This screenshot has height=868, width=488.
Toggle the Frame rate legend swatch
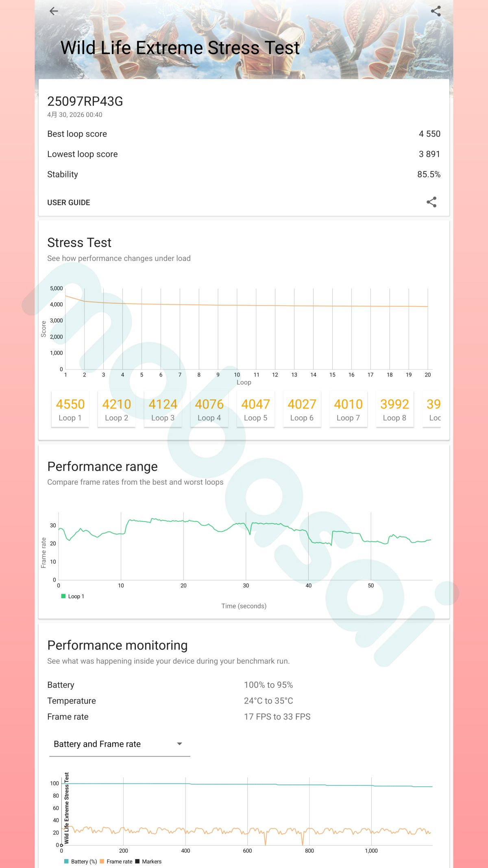click(102, 861)
